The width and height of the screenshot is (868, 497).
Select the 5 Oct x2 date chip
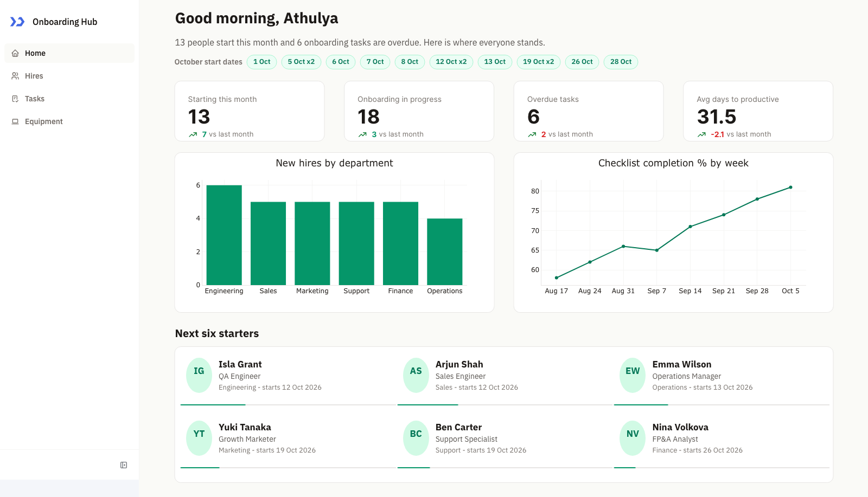tap(301, 62)
